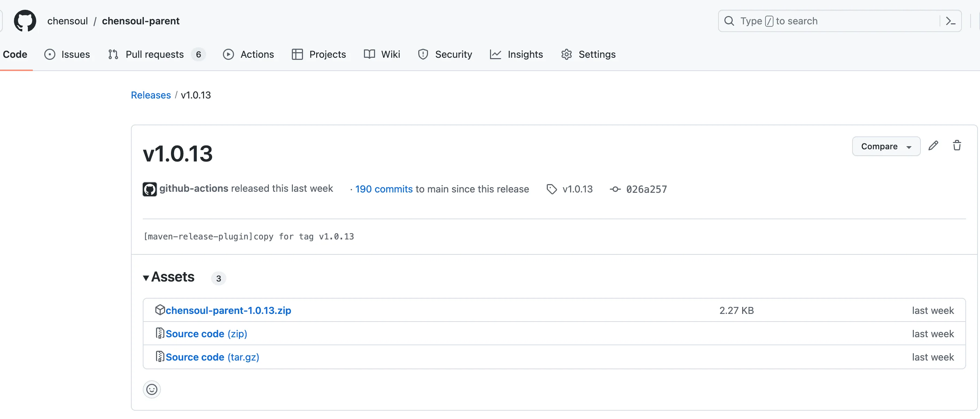The height and width of the screenshot is (419, 980).
Task: Open chensoul owner profile link
Action: [67, 21]
